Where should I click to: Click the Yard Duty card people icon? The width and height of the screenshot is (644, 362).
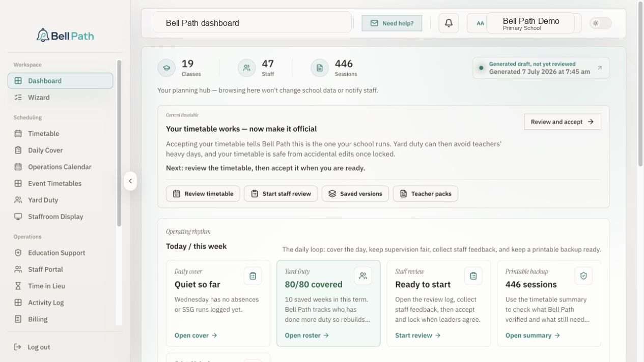click(363, 276)
